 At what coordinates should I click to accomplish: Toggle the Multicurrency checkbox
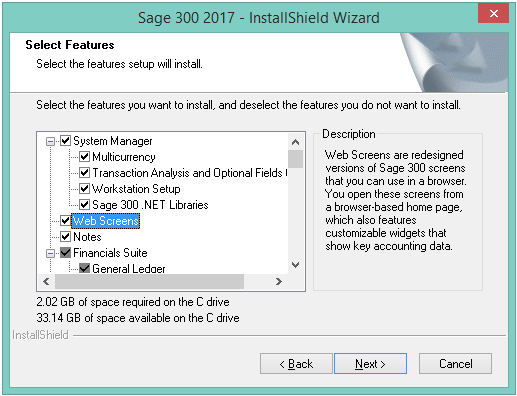pos(84,157)
